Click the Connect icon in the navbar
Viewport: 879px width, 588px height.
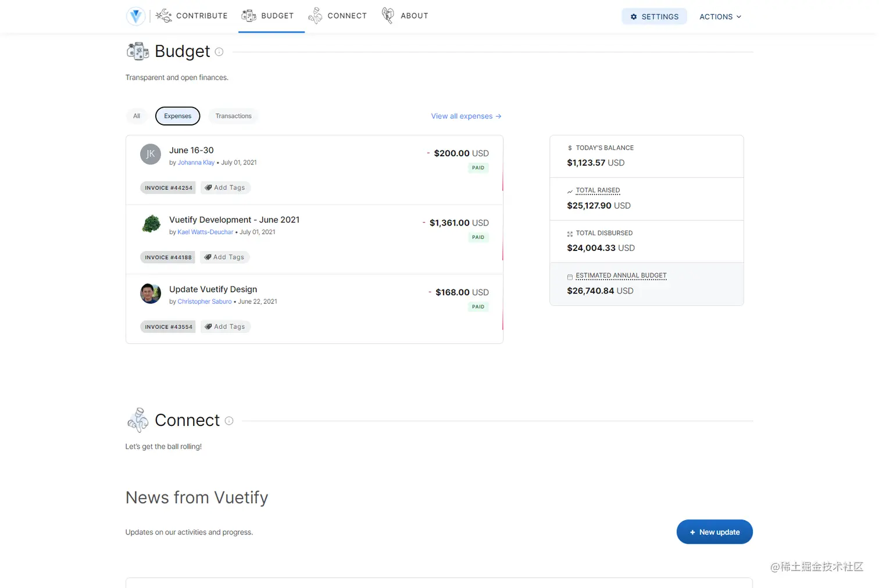pos(315,16)
